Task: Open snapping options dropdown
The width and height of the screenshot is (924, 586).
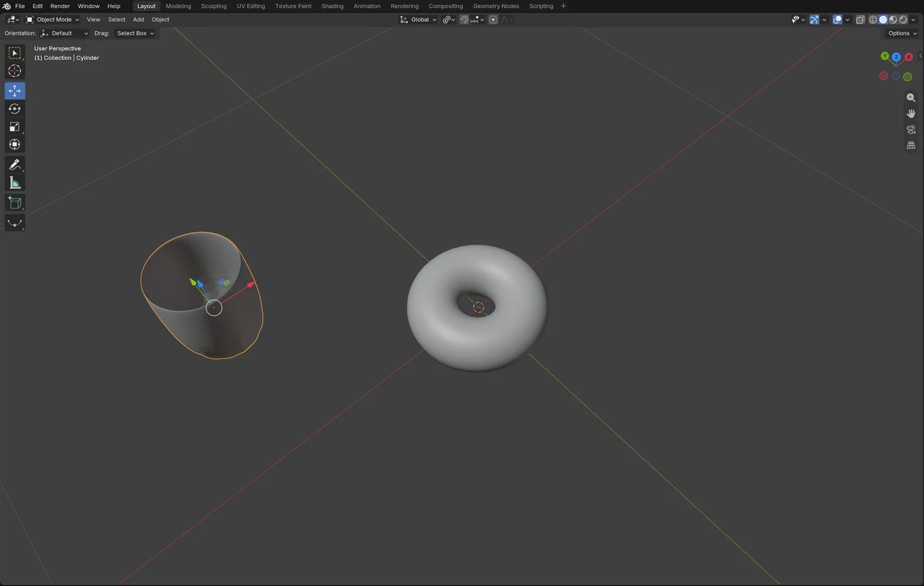Action: click(476, 19)
